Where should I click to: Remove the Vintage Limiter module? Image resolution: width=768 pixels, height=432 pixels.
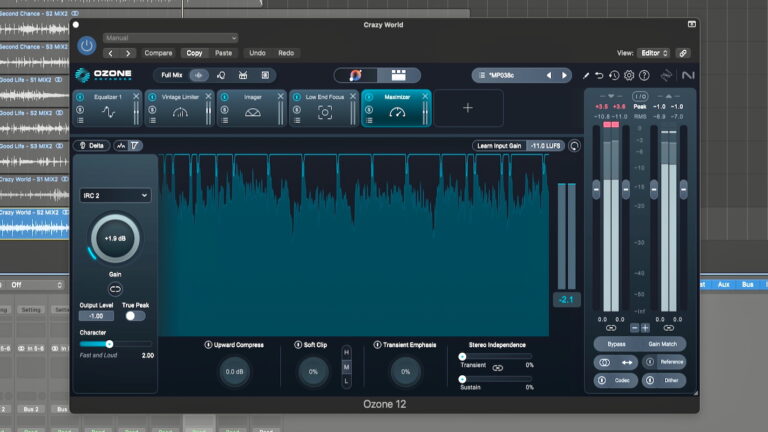(x=208, y=96)
